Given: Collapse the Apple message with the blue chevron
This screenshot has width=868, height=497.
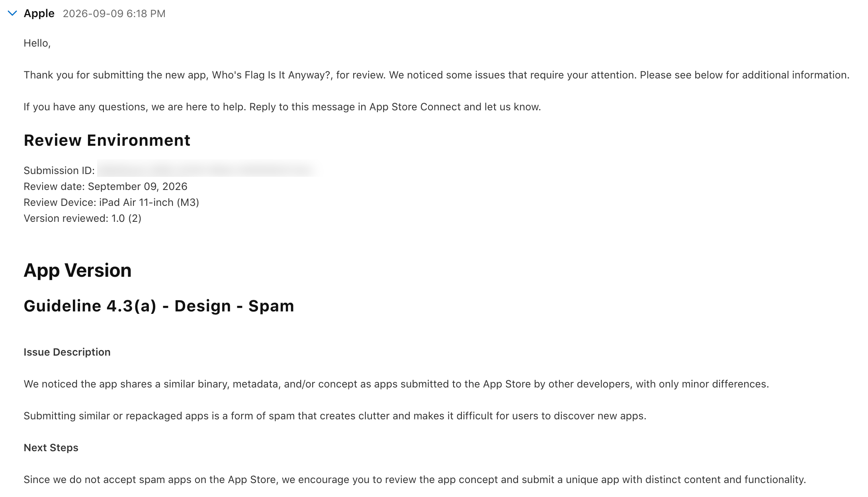Looking at the screenshot, I should click(12, 14).
